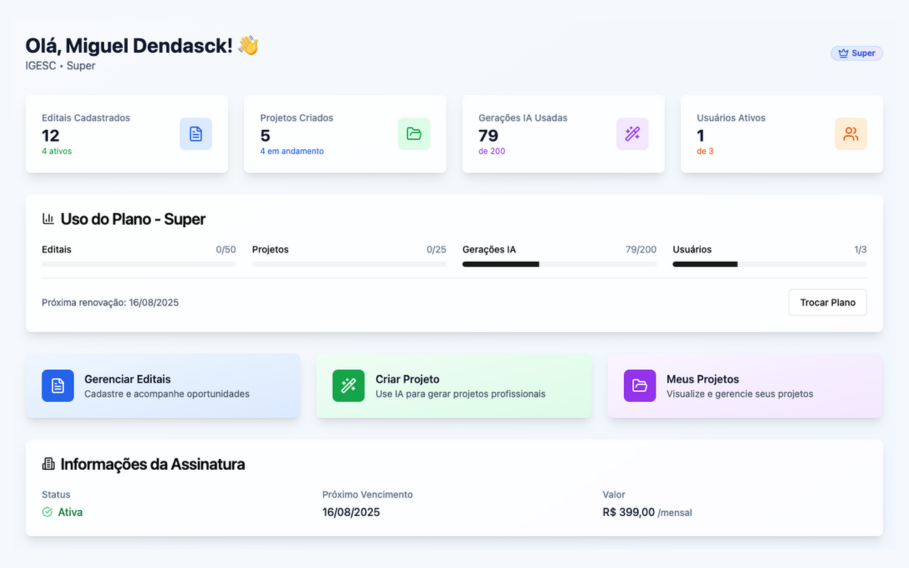Click the Editais usage progress bar
The width and height of the screenshot is (909, 568).
click(x=139, y=264)
